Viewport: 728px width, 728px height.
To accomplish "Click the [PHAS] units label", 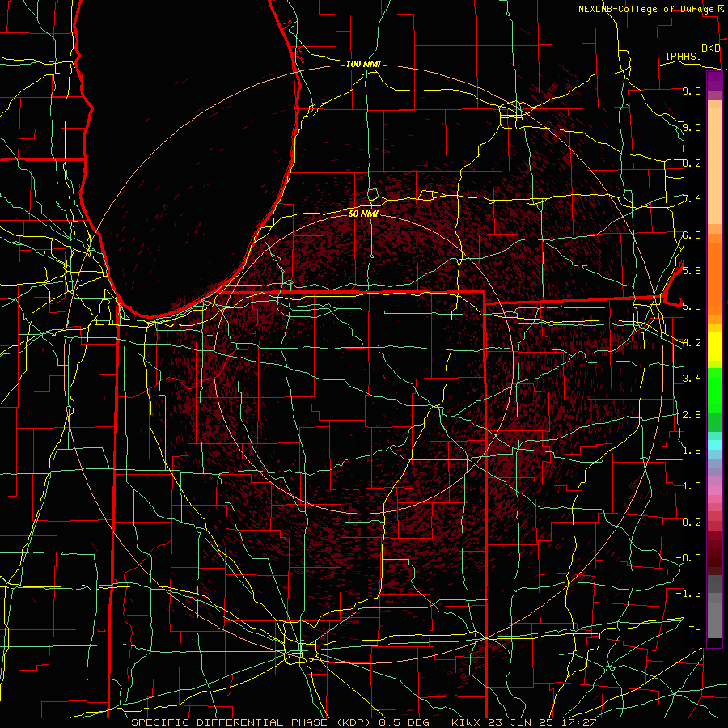I will [x=684, y=56].
